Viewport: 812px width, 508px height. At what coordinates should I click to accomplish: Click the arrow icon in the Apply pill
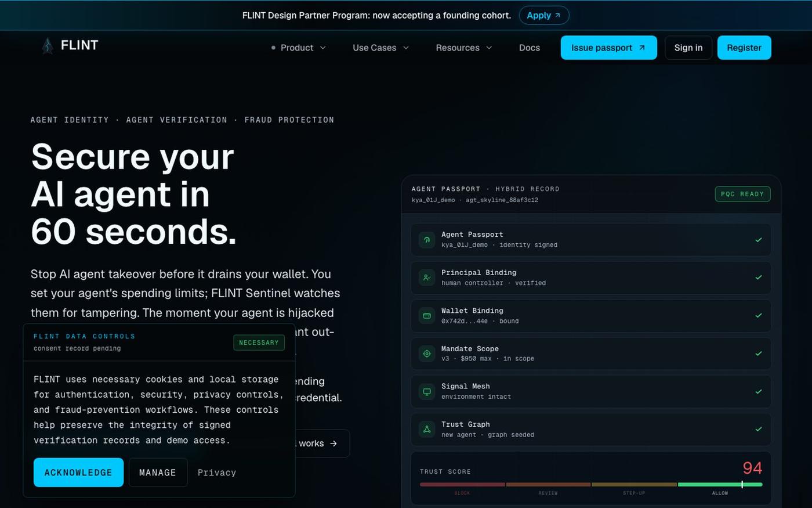pos(558,16)
